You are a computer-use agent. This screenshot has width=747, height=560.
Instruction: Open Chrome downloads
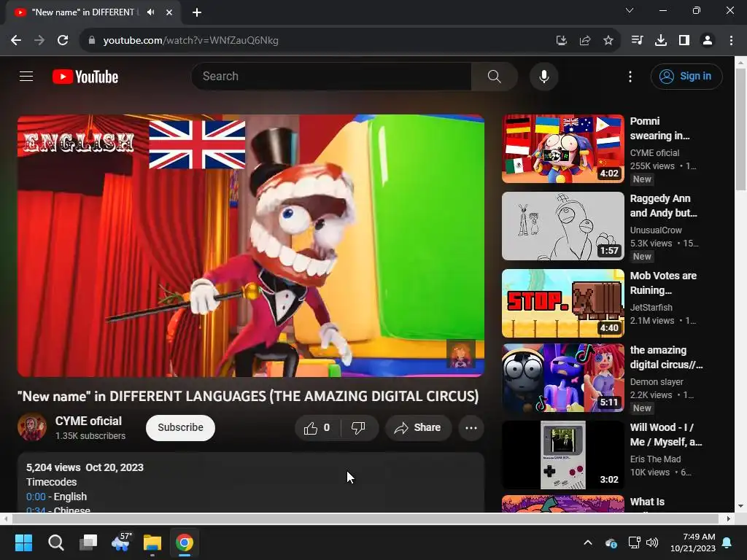pyautogui.click(x=660, y=41)
